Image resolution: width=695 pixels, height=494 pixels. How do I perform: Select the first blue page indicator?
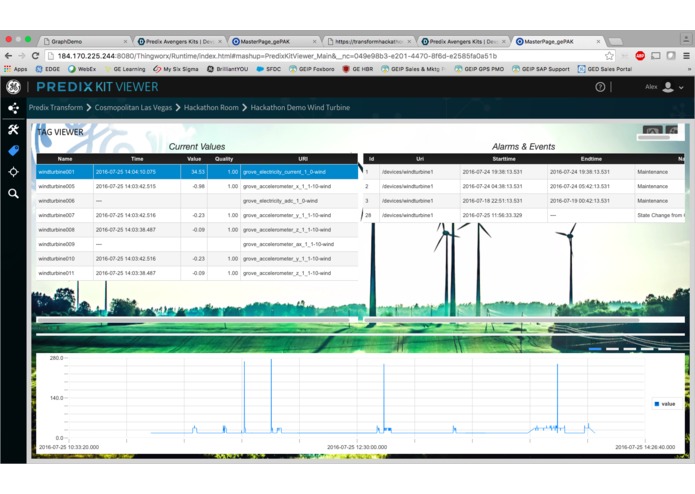[595, 349]
